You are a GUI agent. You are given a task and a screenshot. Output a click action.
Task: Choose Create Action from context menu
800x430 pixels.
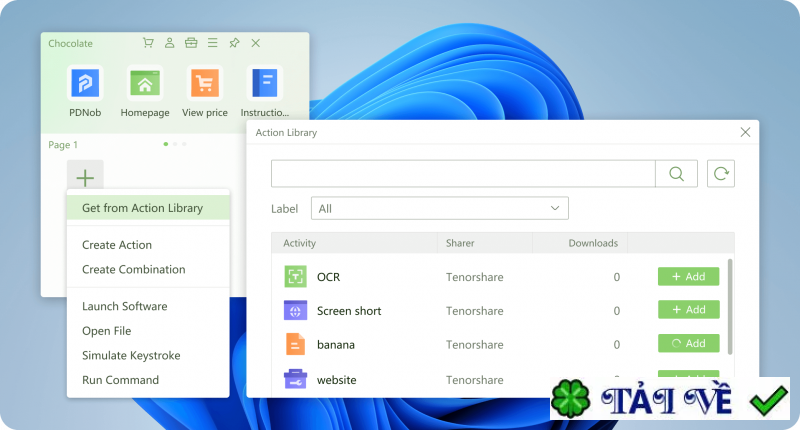(117, 245)
